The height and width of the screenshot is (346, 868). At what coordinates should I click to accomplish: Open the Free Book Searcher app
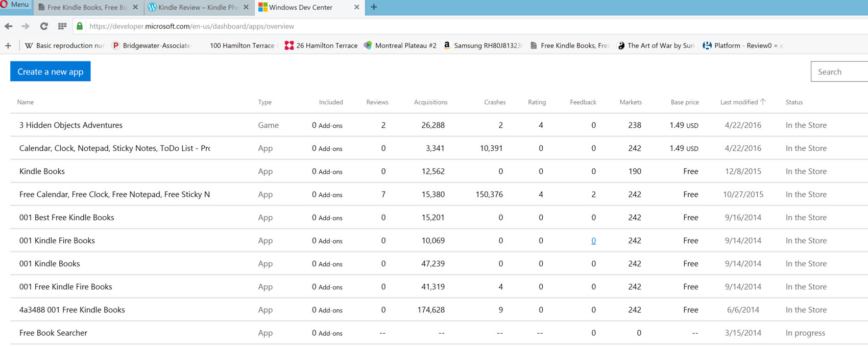coord(53,333)
